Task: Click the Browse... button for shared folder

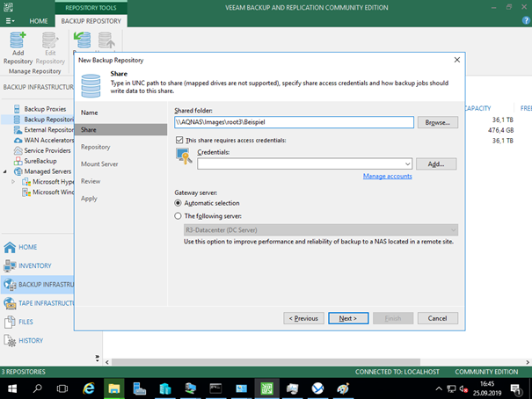Action: pos(437,123)
